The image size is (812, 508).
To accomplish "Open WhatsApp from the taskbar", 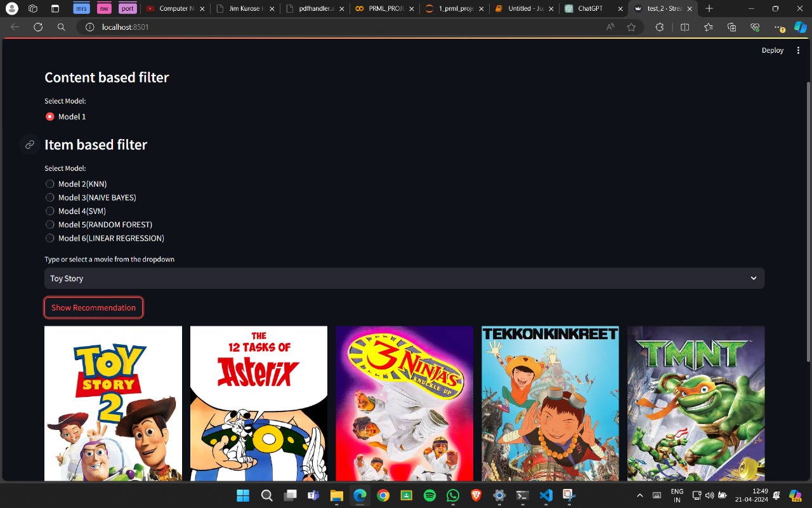I will [452, 495].
